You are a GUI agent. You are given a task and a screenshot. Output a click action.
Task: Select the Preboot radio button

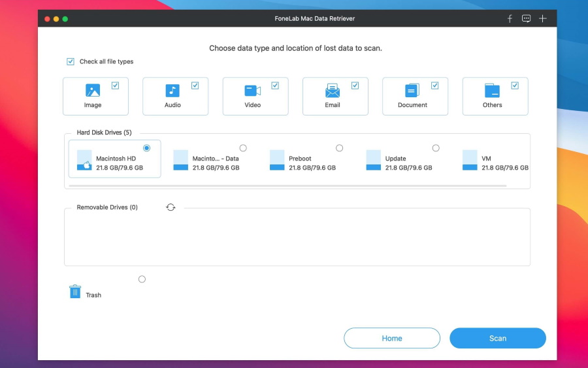pos(339,148)
